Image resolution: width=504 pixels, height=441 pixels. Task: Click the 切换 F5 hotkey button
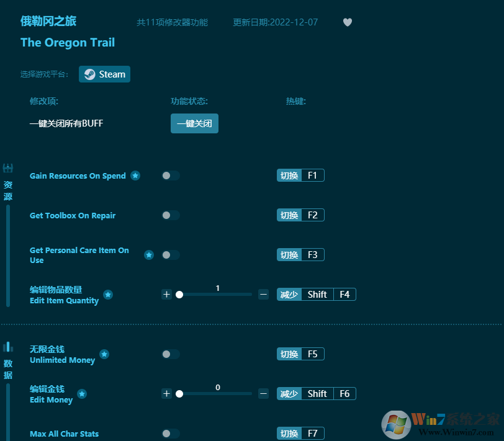[300, 354]
